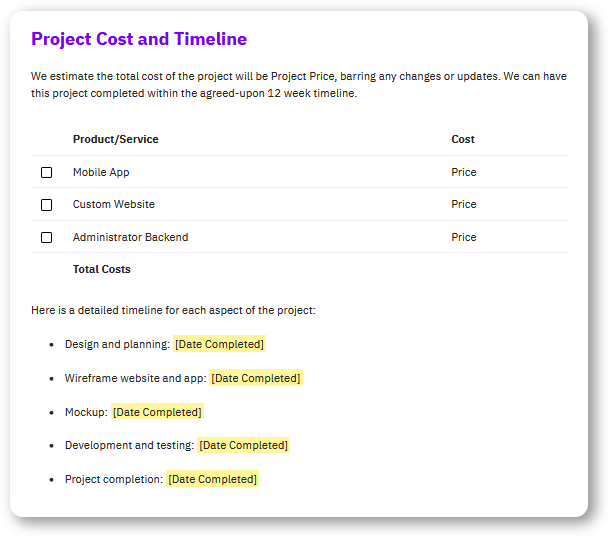Click the Total Costs row label
The image size is (610, 538).
point(102,269)
